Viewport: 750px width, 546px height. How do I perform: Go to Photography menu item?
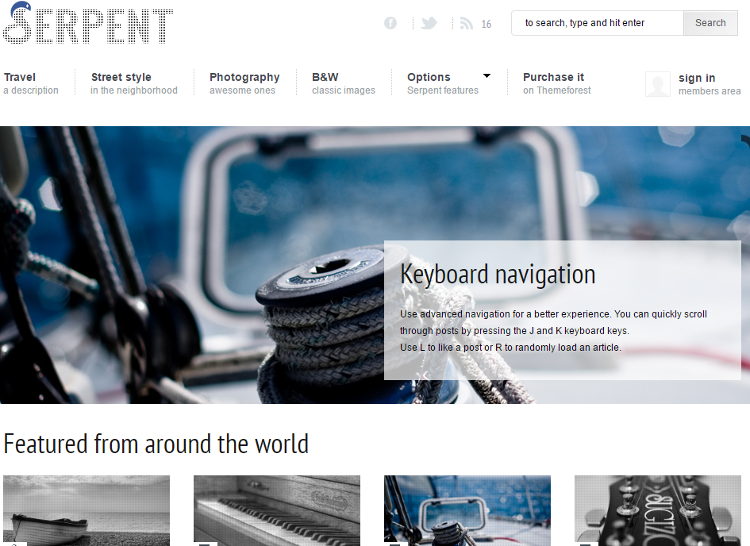244,83
